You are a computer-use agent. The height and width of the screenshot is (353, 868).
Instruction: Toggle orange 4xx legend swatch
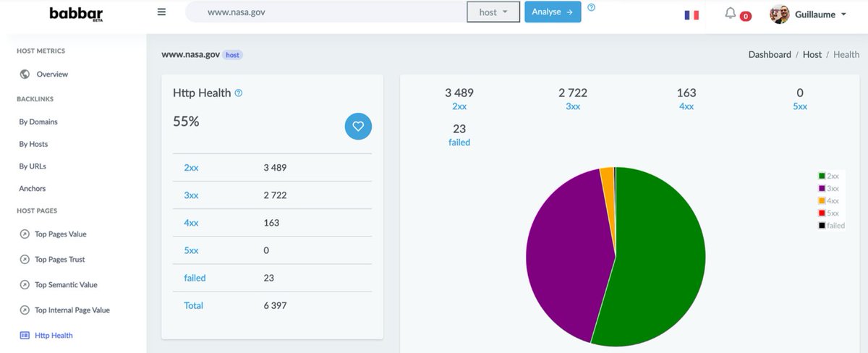pyautogui.click(x=822, y=200)
